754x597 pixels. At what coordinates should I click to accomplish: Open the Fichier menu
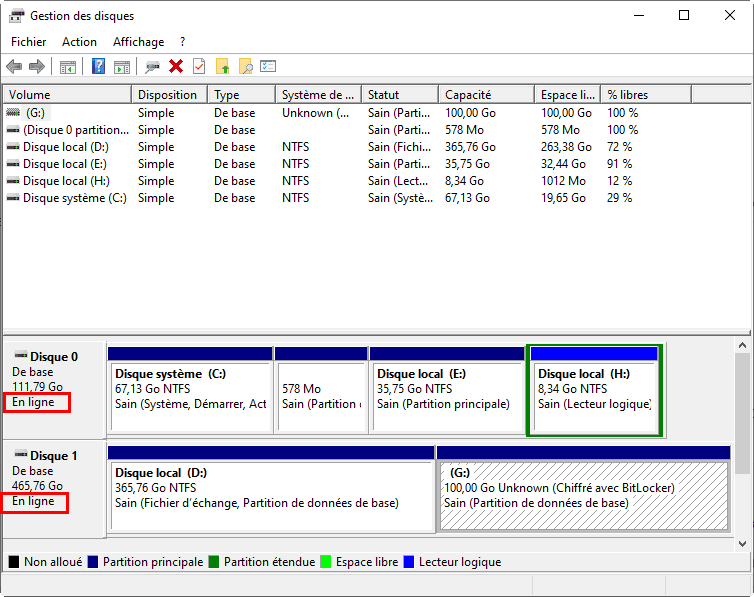coord(28,42)
